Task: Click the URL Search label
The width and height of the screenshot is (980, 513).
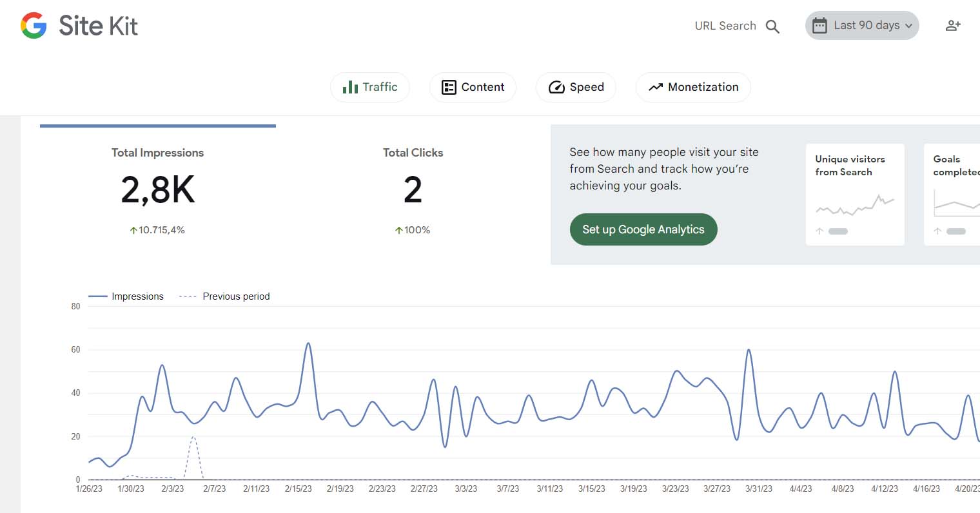Action: [x=725, y=26]
